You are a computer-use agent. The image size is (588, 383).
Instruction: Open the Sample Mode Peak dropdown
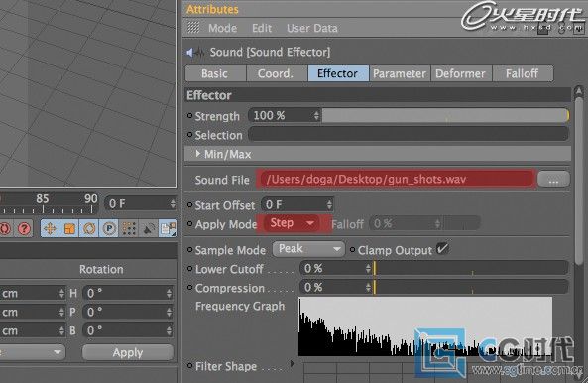click(308, 249)
